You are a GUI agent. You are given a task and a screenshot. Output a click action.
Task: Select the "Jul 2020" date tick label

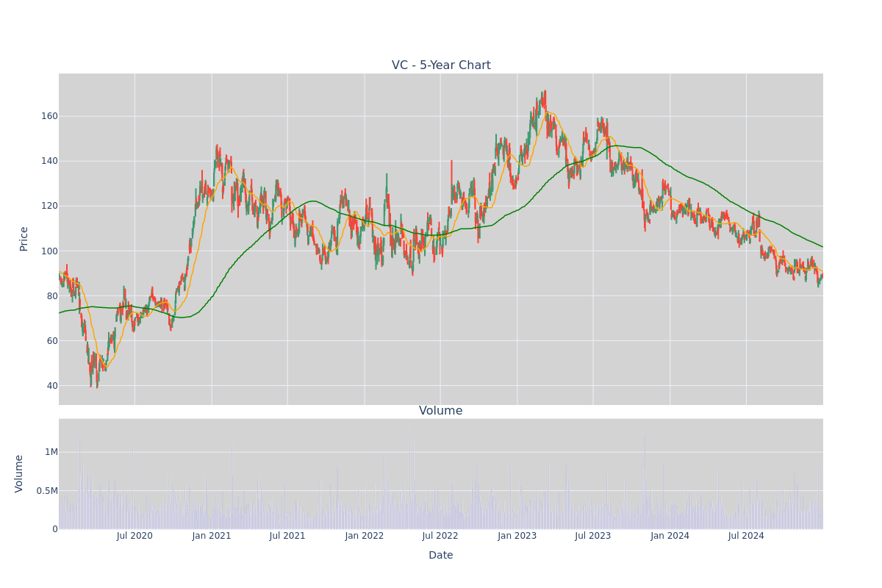135,536
